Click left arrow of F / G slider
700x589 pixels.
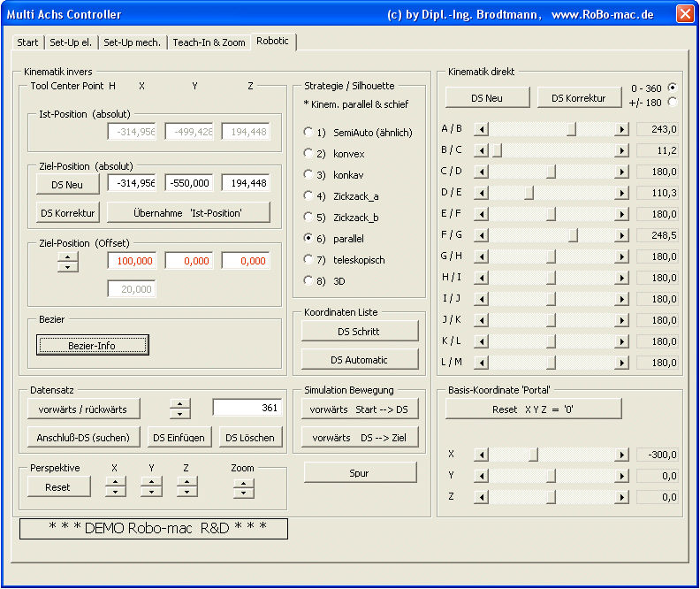(482, 235)
